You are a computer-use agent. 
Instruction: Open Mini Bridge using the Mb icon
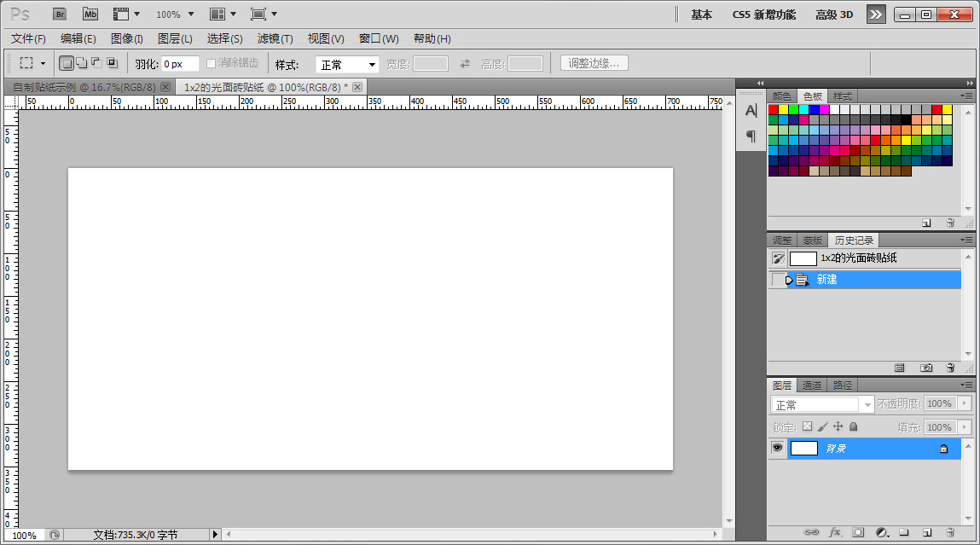click(x=90, y=14)
